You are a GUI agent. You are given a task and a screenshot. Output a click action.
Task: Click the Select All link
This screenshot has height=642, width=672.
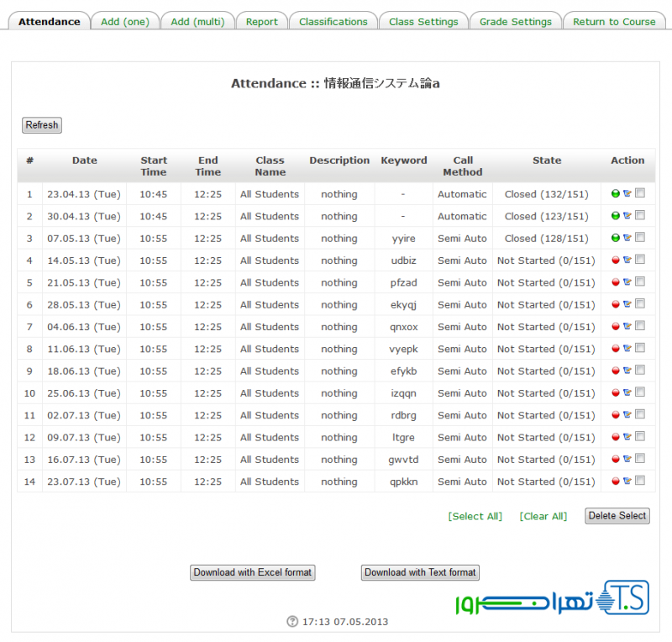click(x=475, y=516)
